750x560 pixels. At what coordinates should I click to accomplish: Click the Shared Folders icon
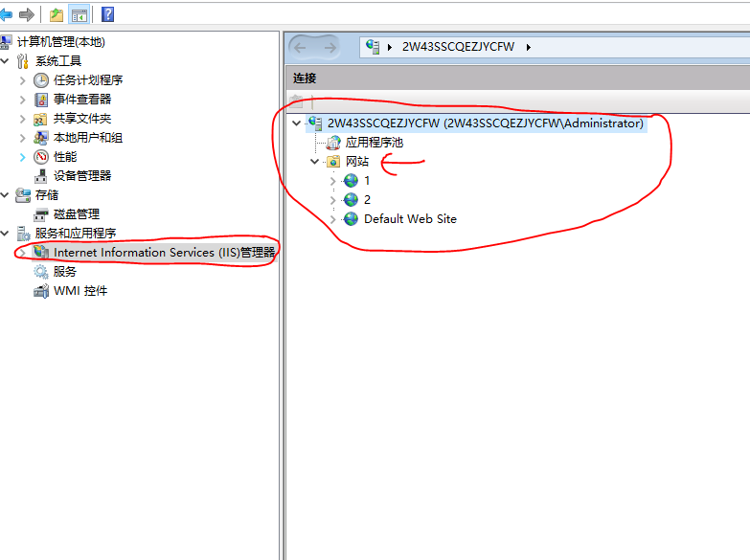(41, 119)
